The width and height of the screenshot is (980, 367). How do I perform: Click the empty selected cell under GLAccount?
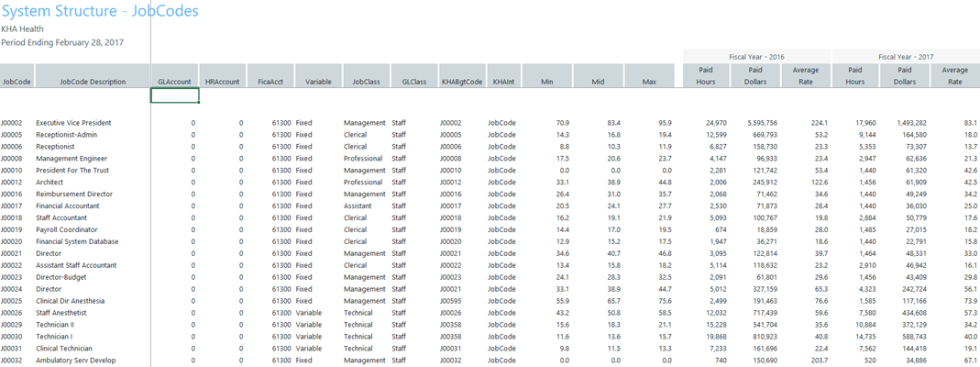click(x=174, y=95)
